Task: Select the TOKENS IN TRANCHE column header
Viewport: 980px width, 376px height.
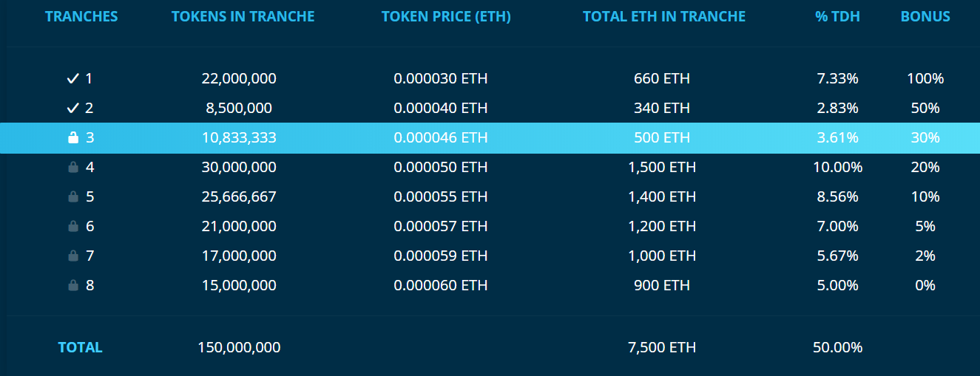Action: [243, 16]
